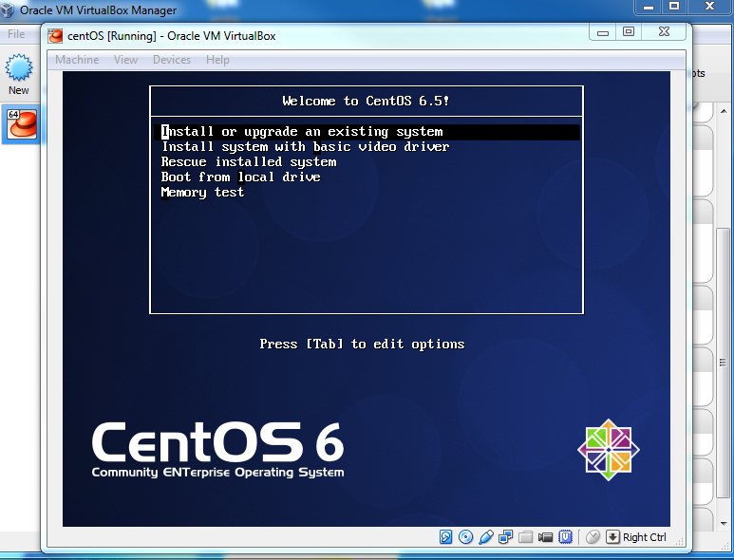Open the View menu
Image resolution: width=734 pixels, height=560 pixels.
point(125,60)
